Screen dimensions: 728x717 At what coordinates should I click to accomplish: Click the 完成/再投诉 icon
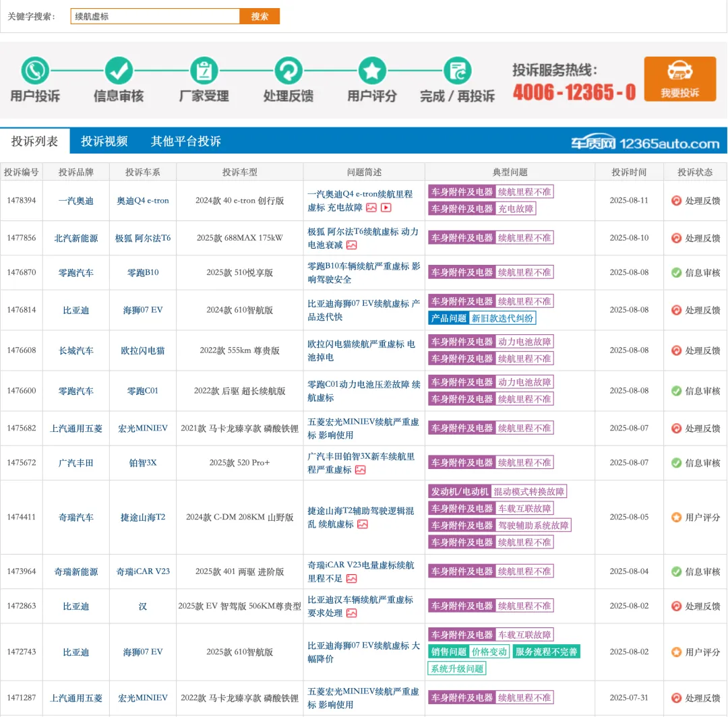(457, 70)
